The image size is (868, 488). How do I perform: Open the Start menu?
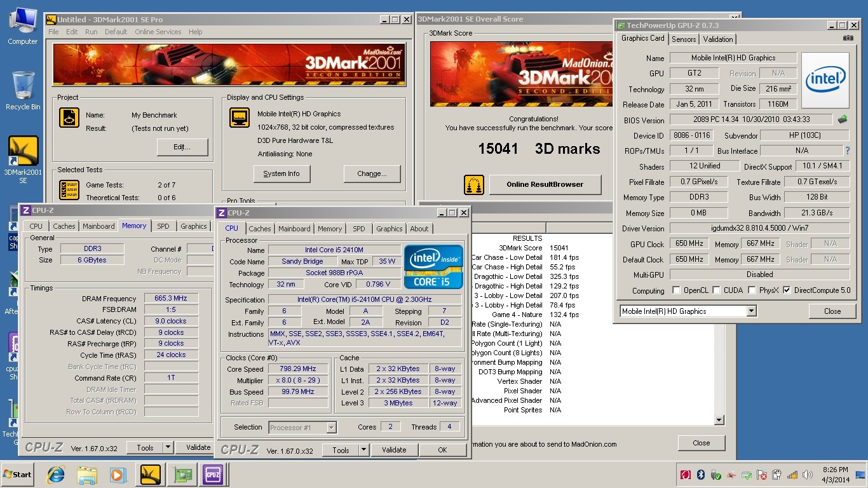click(18, 475)
